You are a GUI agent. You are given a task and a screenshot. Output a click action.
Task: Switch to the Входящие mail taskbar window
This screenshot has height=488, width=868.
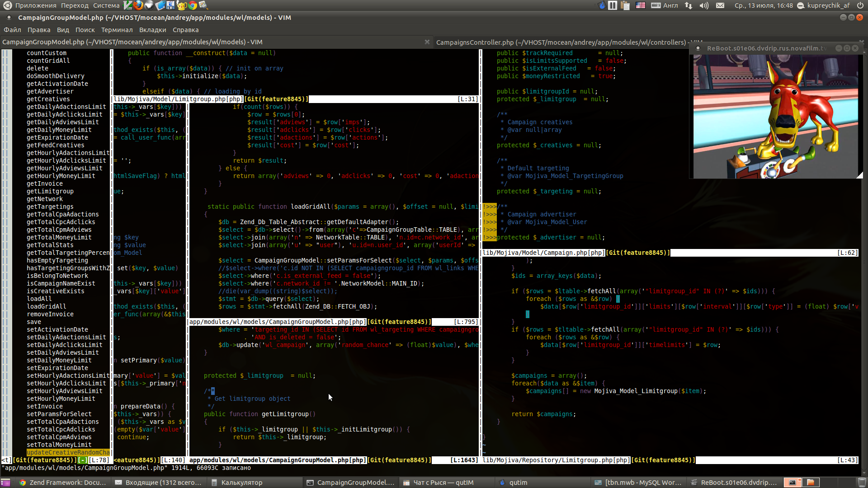point(158,483)
